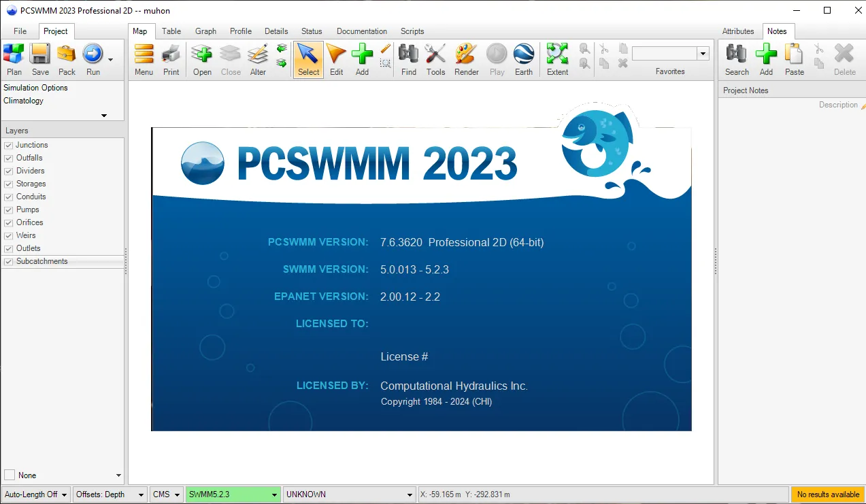
Task: Toggle the Subcatchments layer checkbox
Action: coord(9,262)
